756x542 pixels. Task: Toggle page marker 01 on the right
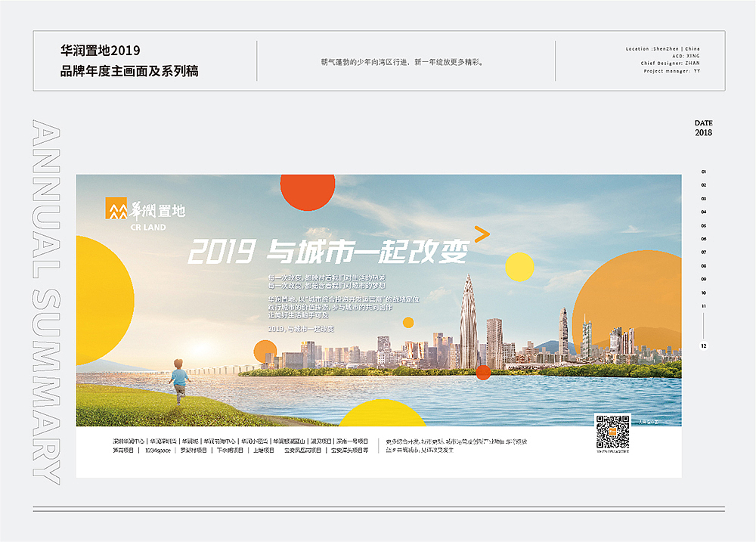point(703,171)
